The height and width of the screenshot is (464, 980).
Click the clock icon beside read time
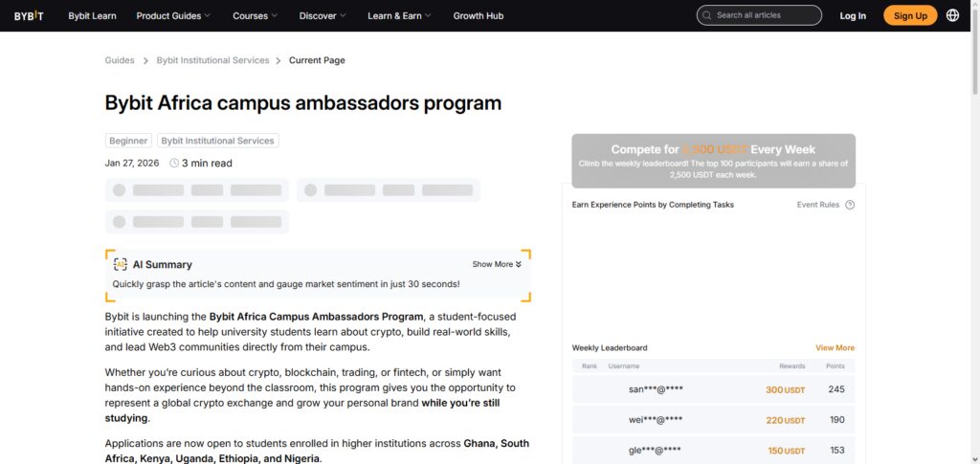coord(174,163)
